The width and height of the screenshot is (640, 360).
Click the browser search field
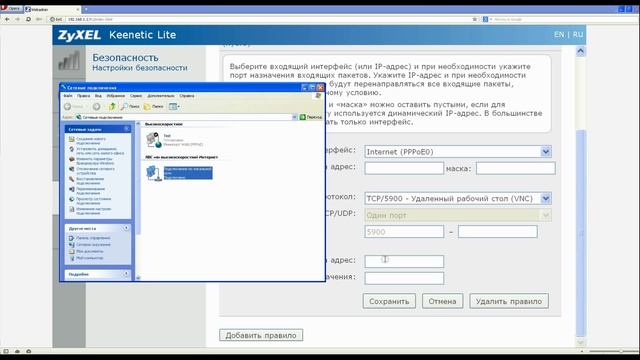click(x=561, y=19)
